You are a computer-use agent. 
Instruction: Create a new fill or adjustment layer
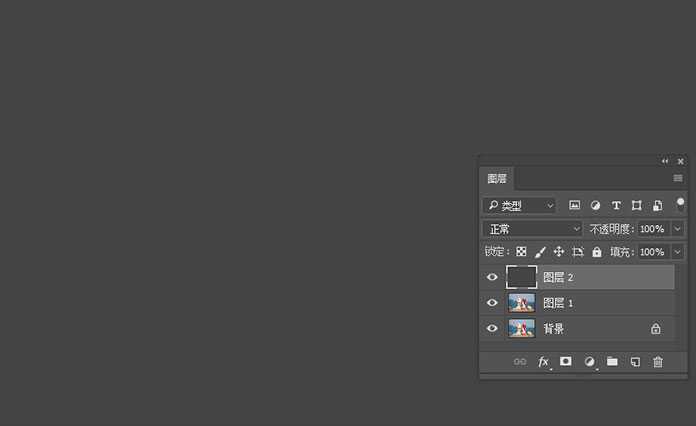tap(589, 361)
